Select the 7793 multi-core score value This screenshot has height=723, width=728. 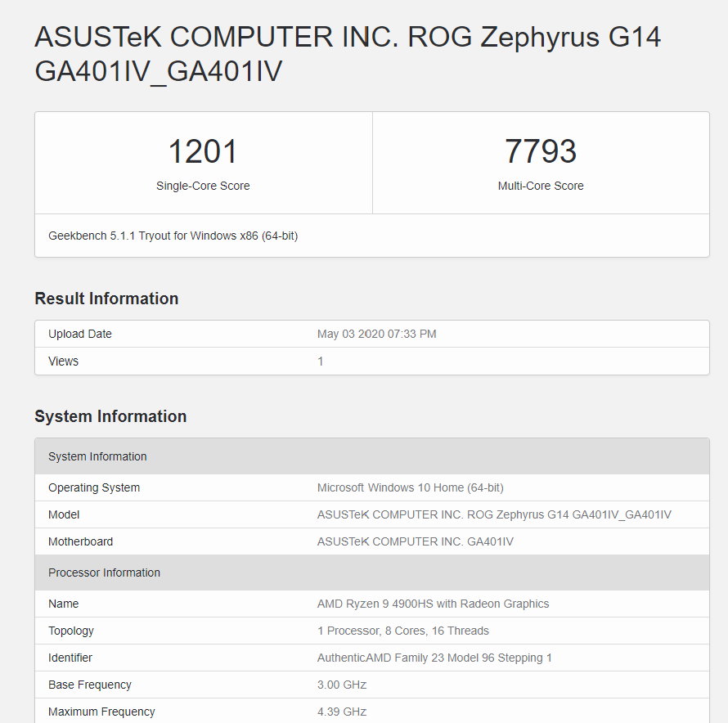coord(541,151)
